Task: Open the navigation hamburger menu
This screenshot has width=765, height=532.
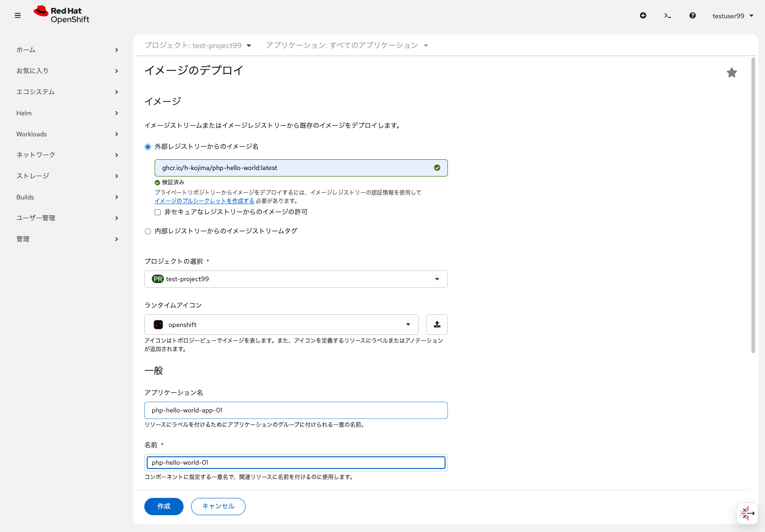Action: [x=17, y=15]
